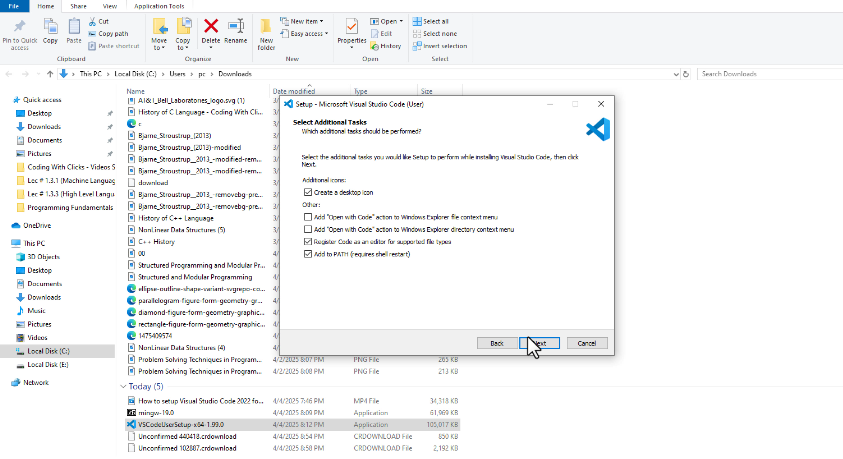Close the VS Code Setup dialog
The width and height of the screenshot is (843, 459).
pos(601,104)
